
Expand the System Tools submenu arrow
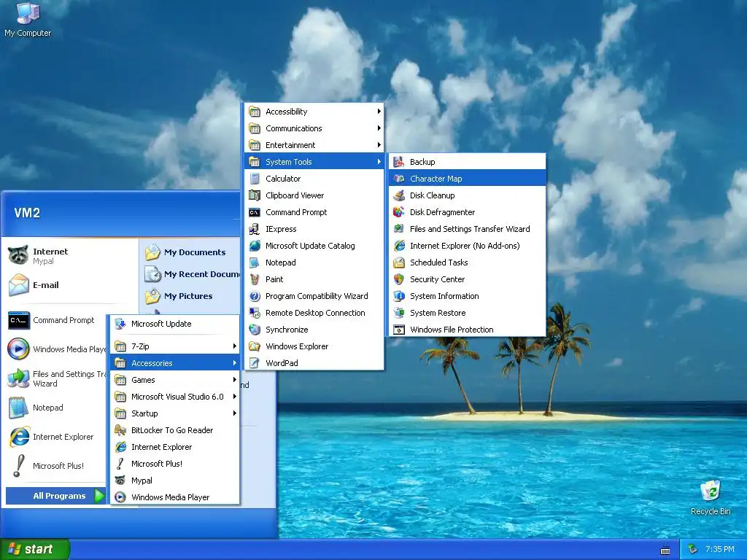(379, 162)
